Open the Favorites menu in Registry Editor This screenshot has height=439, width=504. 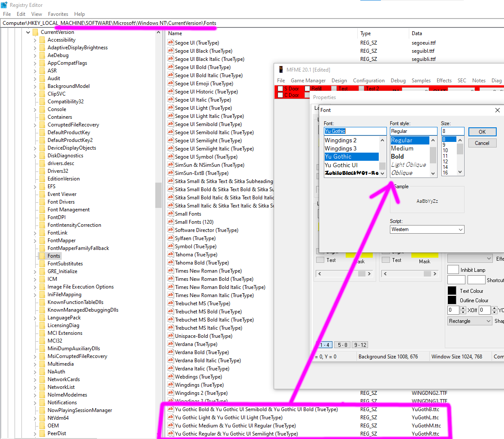58,14
